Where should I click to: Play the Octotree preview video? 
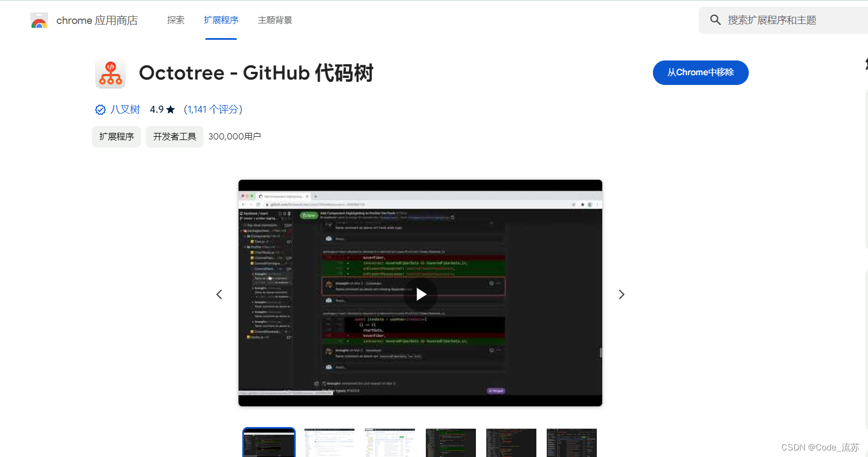[x=421, y=294]
